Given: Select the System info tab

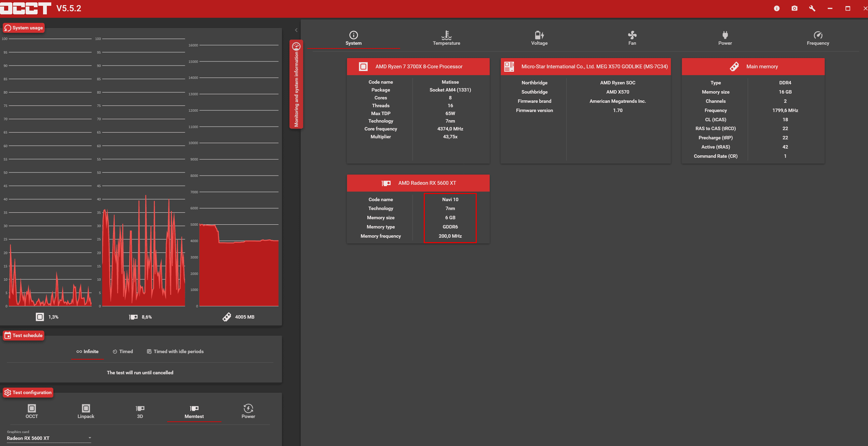Looking at the screenshot, I should point(353,38).
